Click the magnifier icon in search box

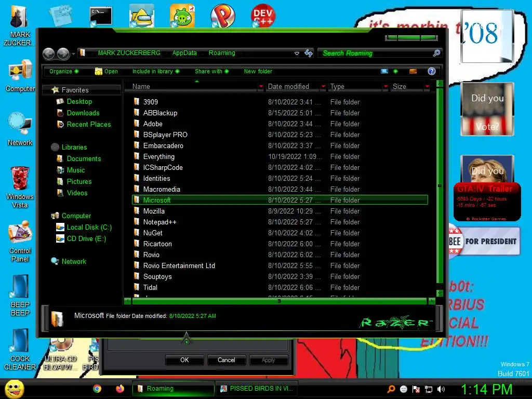tap(436, 53)
